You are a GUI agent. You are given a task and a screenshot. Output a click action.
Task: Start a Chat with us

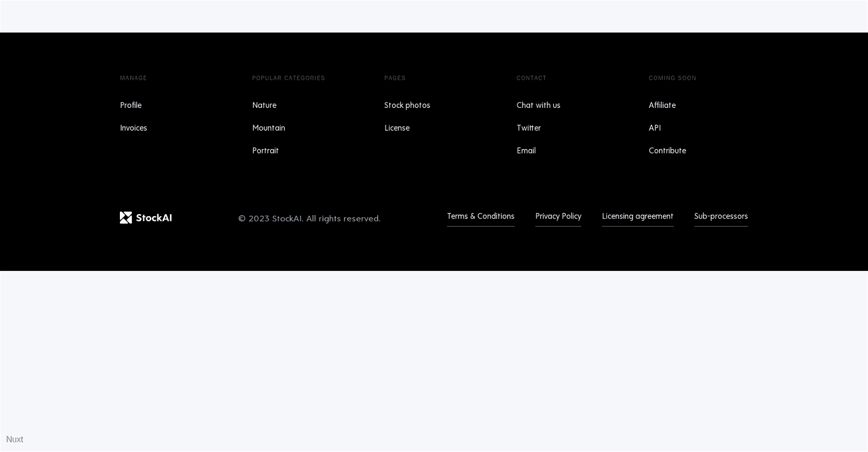tap(538, 105)
